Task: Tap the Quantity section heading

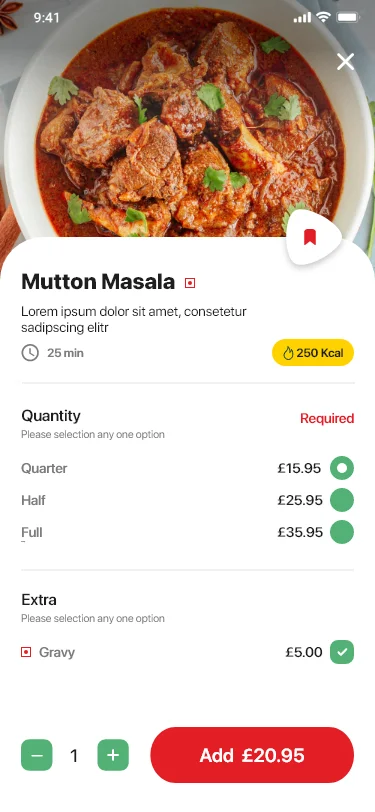Action: coord(51,416)
